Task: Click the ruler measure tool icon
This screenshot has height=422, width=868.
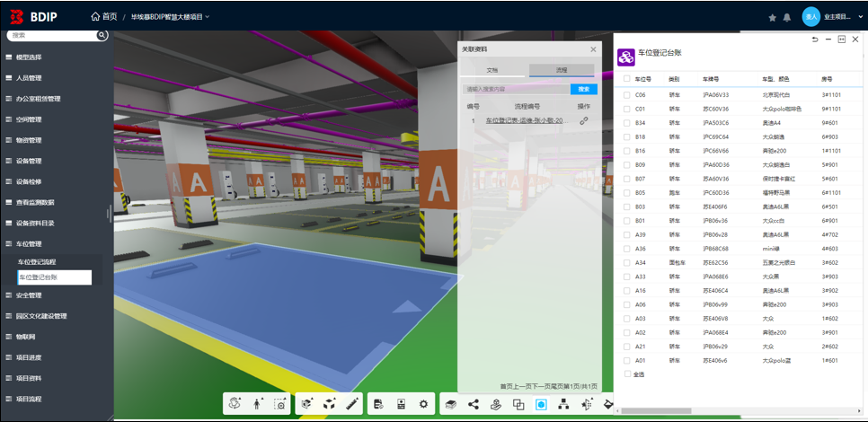Action: pos(352,404)
